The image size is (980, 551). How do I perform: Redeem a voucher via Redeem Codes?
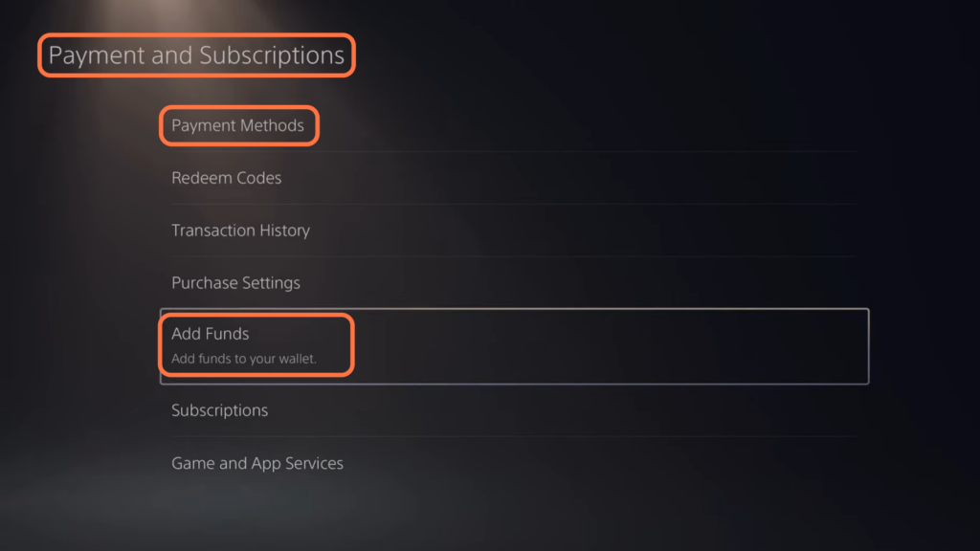point(514,178)
